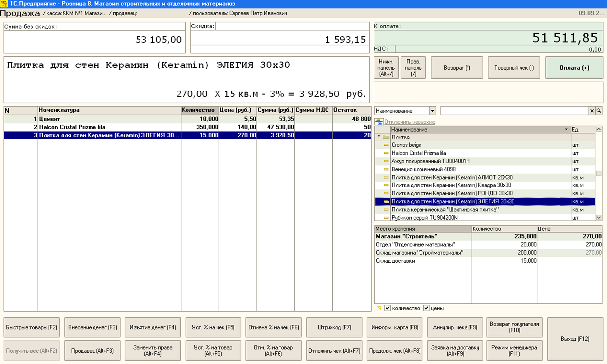607x364 pixels.
Task: Toggle Прав. панель (/) button
Action: [413, 68]
